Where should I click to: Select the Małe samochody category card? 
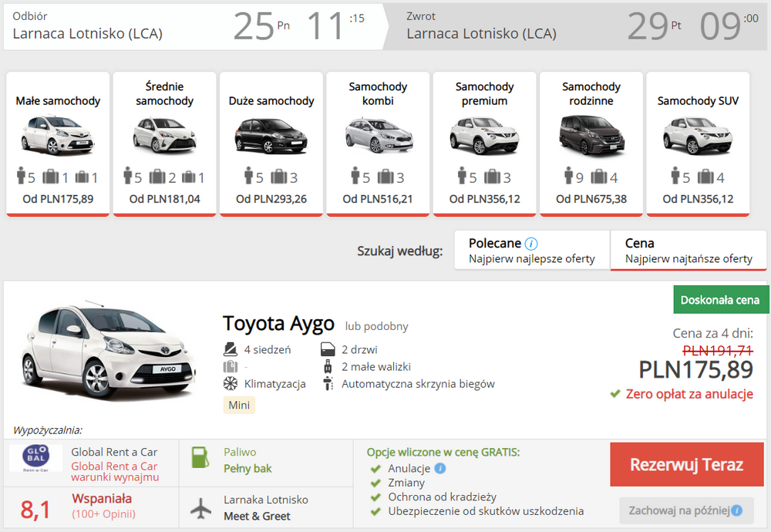[58, 144]
